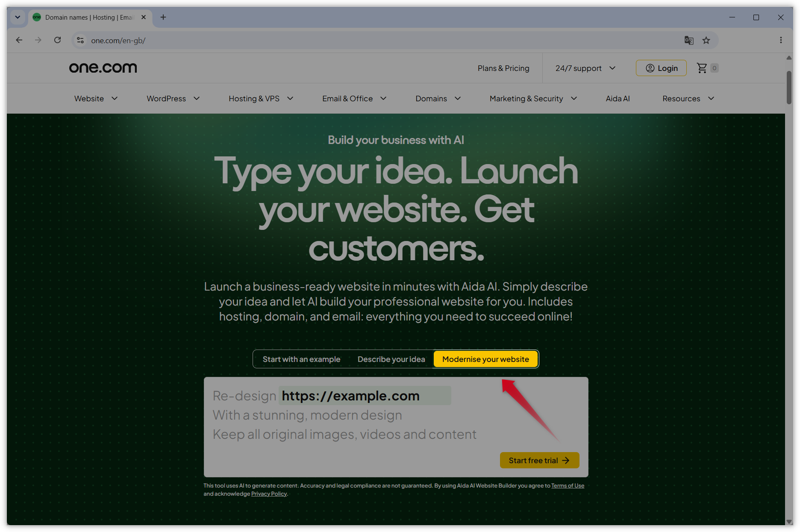Click the cart item count badge
The image size is (800, 532).
pyautogui.click(x=715, y=68)
